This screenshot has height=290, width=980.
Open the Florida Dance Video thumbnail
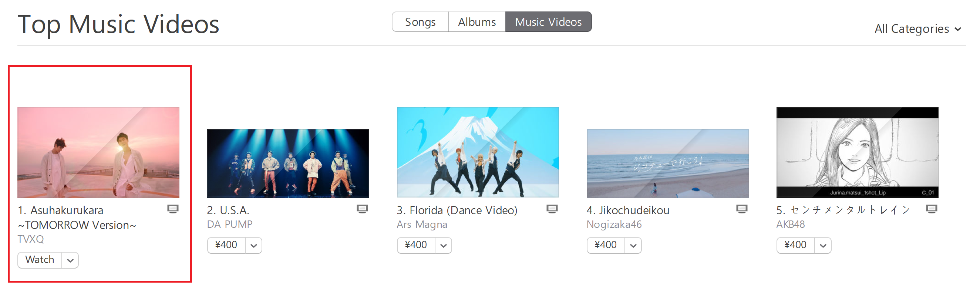pos(478,152)
